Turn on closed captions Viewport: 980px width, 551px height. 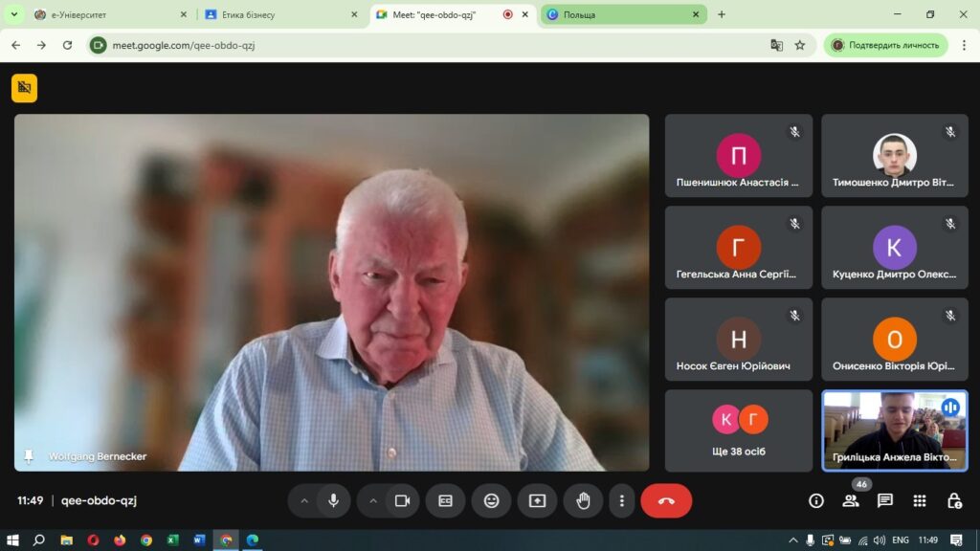[x=445, y=500]
